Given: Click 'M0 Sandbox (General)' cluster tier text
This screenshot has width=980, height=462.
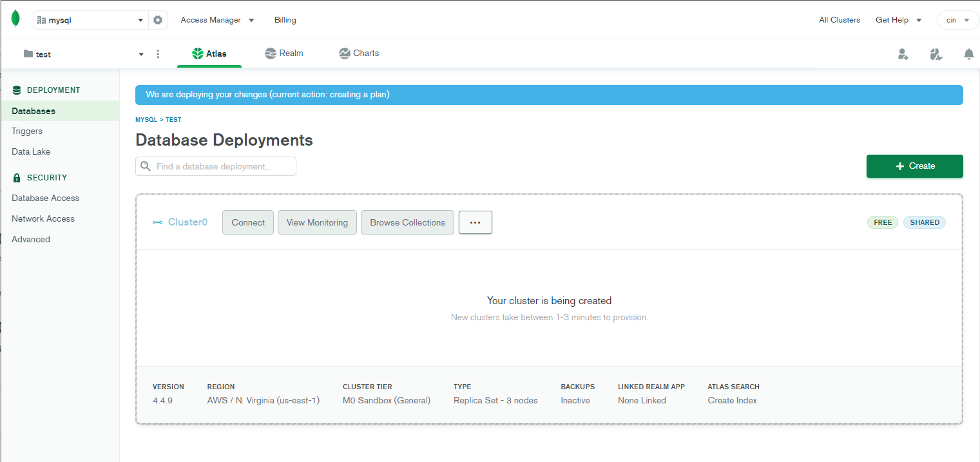Looking at the screenshot, I should point(387,400).
